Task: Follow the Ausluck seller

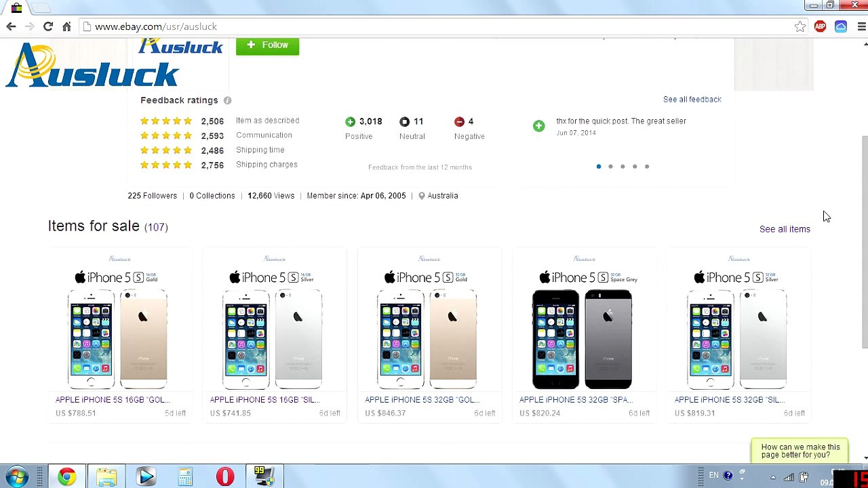Action: pos(267,45)
